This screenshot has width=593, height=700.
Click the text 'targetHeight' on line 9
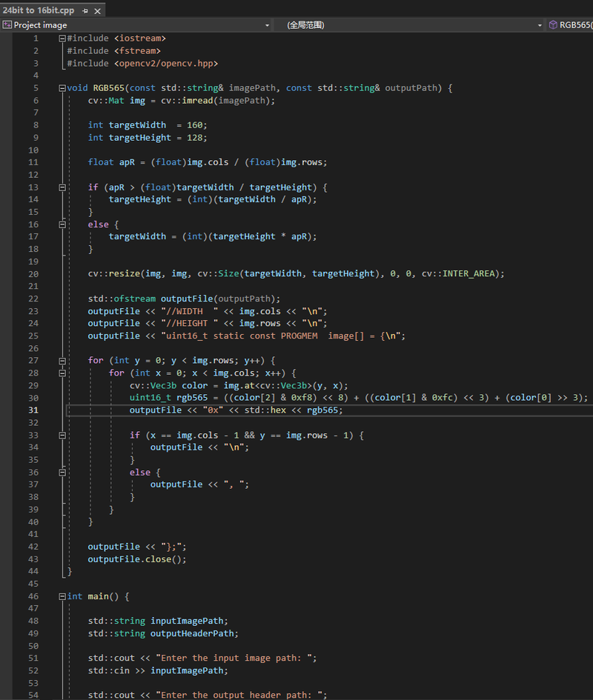point(140,138)
